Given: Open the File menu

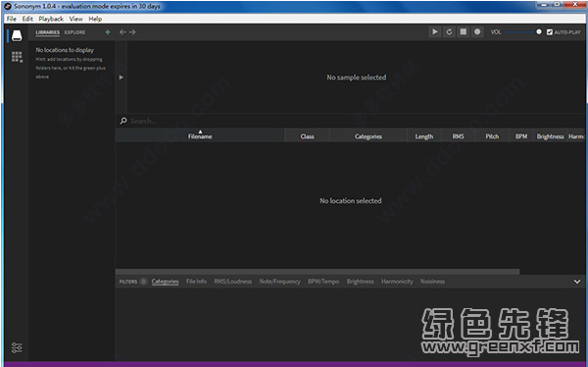Looking at the screenshot, I should (x=11, y=19).
